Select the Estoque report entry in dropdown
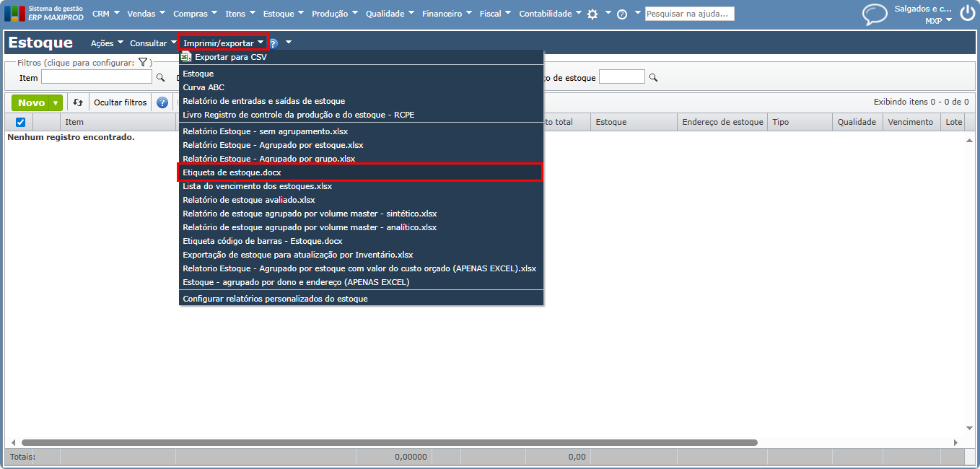This screenshot has width=980, height=469. (361, 74)
